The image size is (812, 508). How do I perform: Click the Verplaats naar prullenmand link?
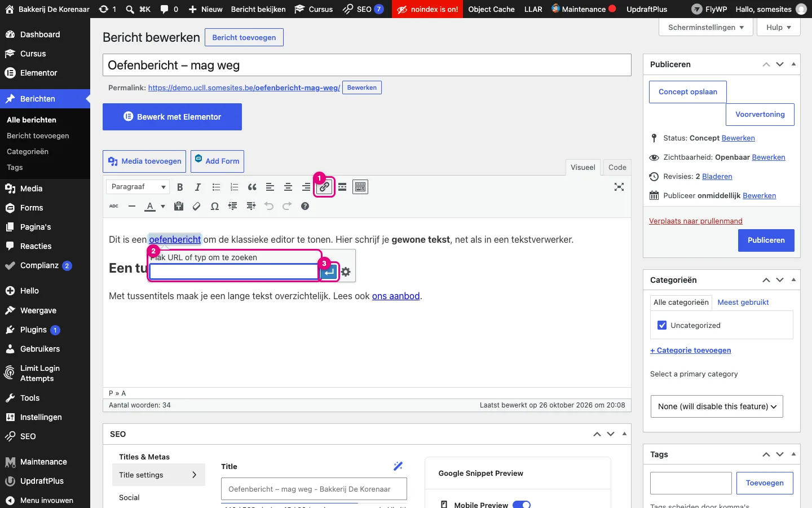pyautogui.click(x=696, y=221)
